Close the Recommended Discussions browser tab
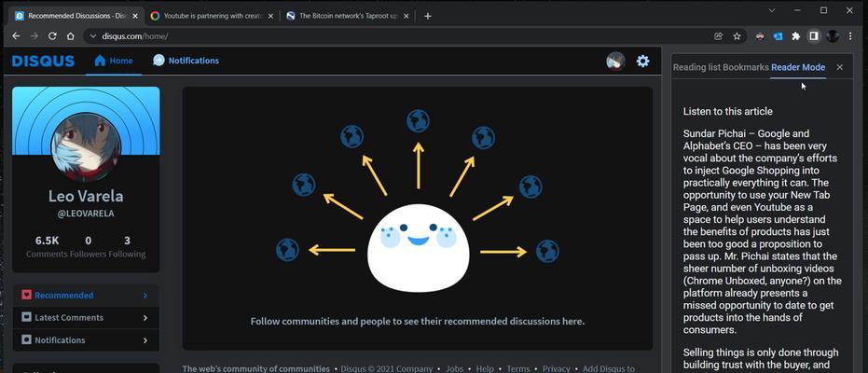Screen dimensions: 868x373 (x=135, y=16)
